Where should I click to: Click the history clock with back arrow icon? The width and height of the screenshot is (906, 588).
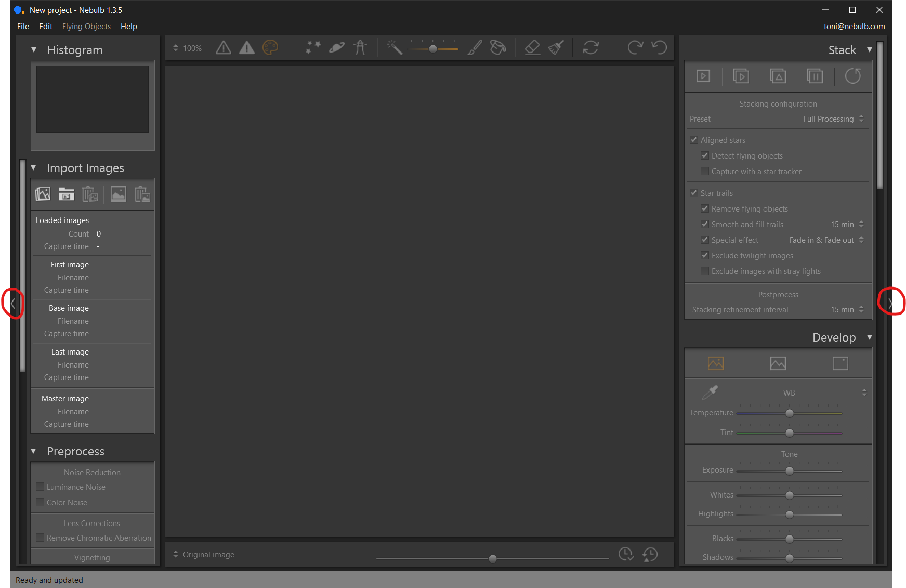point(650,555)
